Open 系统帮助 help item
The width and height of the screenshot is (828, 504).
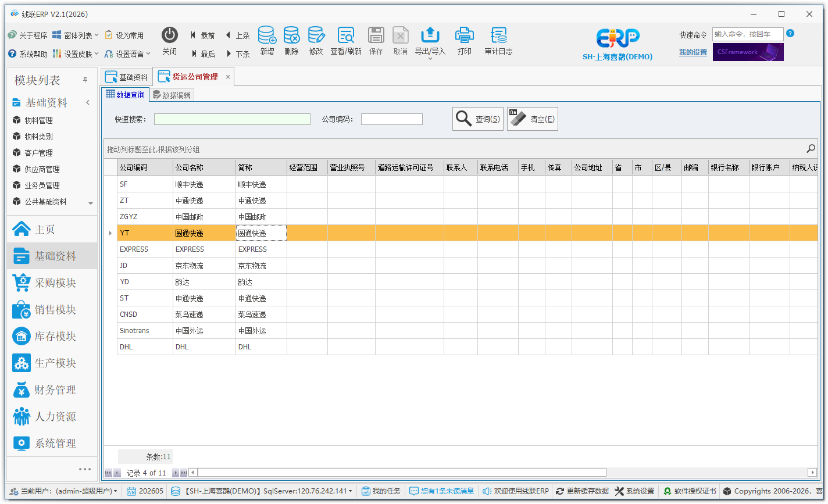click(28, 54)
